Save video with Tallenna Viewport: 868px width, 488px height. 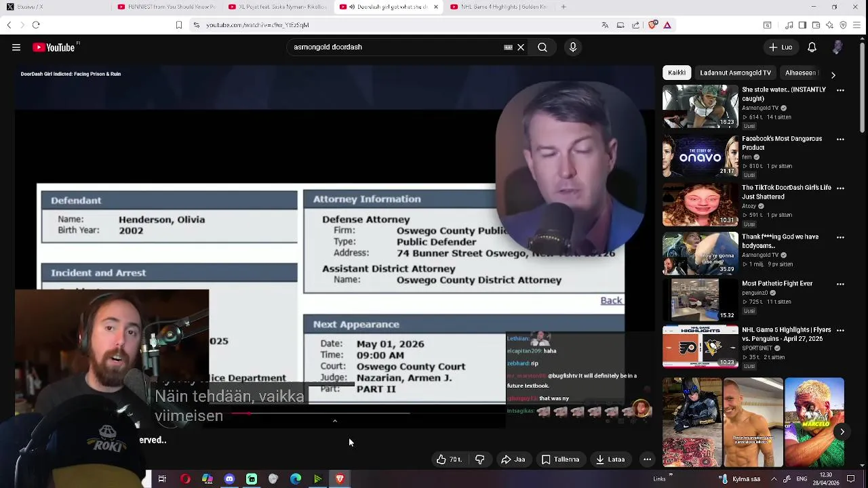click(x=560, y=460)
